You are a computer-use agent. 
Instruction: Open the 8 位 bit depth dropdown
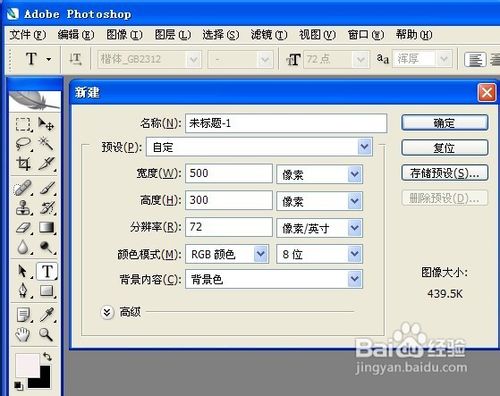point(354,254)
